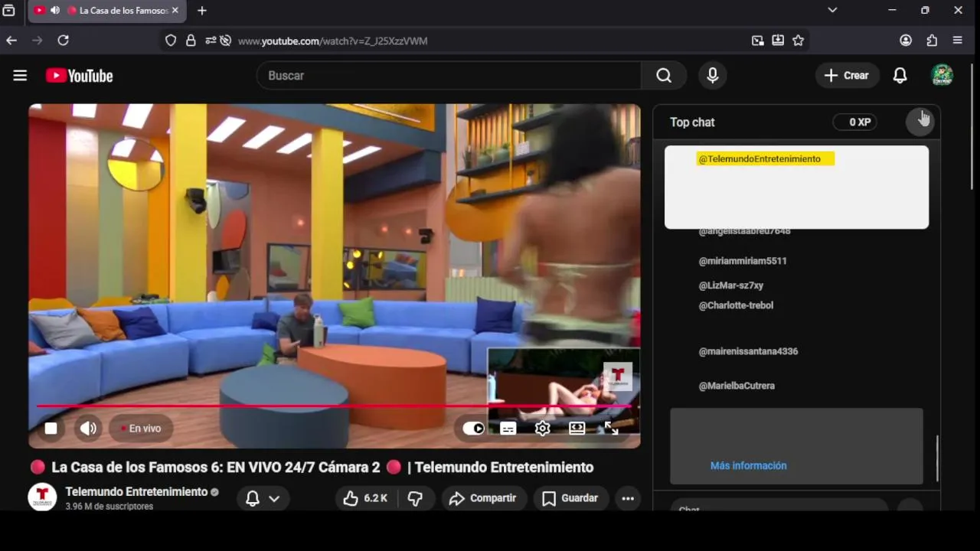This screenshot has height=551, width=980.
Task: Expand the list all tabs chevron
Action: pyautogui.click(x=832, y=10)
